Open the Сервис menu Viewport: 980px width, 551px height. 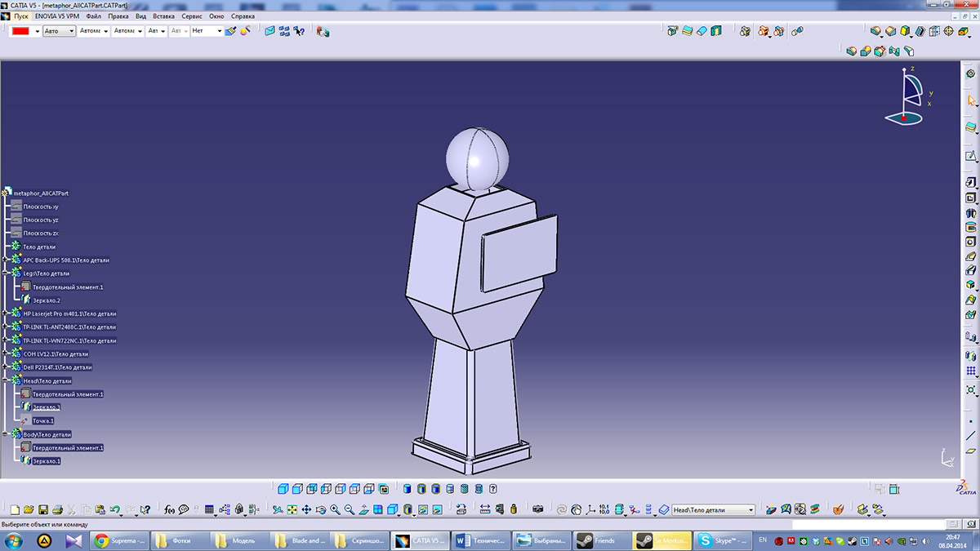tap(192, 16)
